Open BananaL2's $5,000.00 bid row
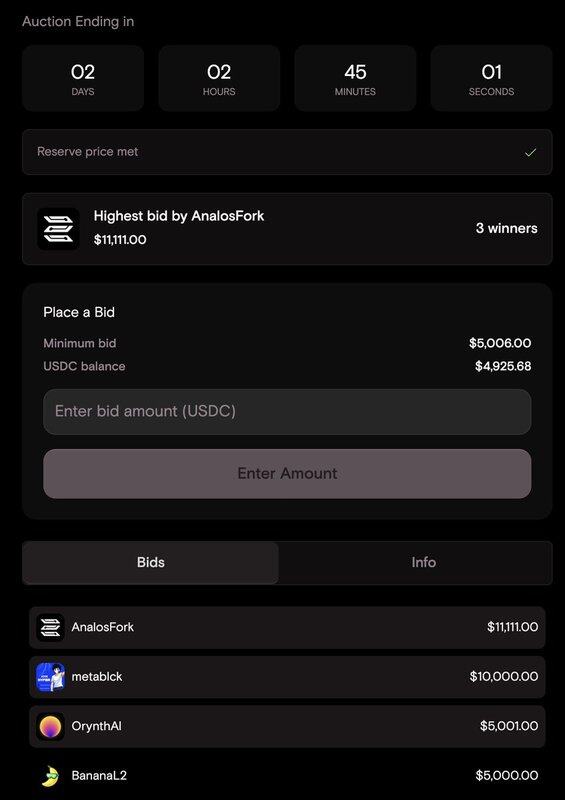Viewport: 565px width, 800px height. tap(287, 776)
